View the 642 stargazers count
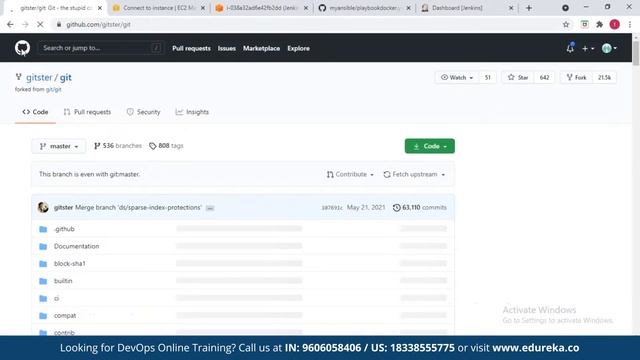This screenshot has width=640, height=360. pyautogui.click(x=544, y=78)
